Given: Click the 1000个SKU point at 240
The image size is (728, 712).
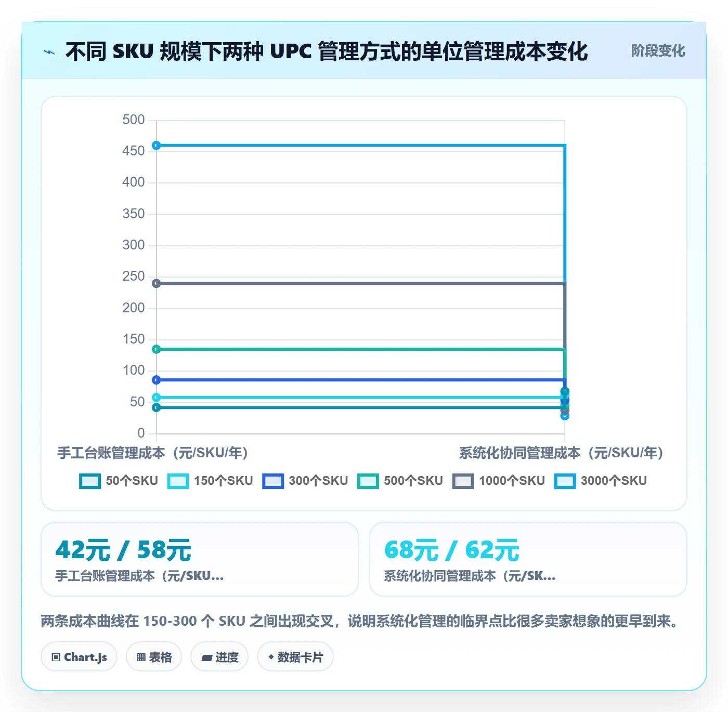Looking at the screenshot, I should point(156,283).
